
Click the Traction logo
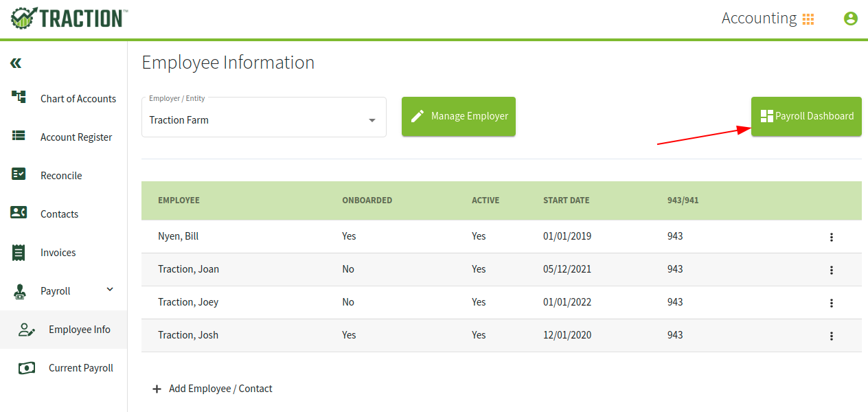coord(69,18)
